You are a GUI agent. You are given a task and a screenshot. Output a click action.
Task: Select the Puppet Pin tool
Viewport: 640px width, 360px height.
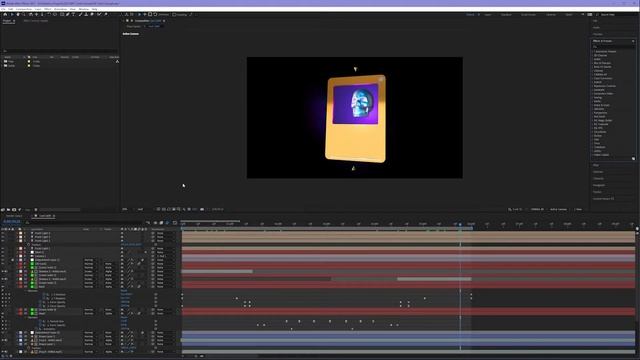click(106, 14)
